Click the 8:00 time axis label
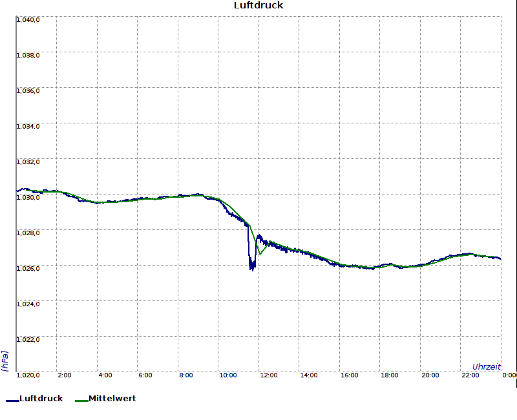The image size is (517, 420). click(186, 375)
